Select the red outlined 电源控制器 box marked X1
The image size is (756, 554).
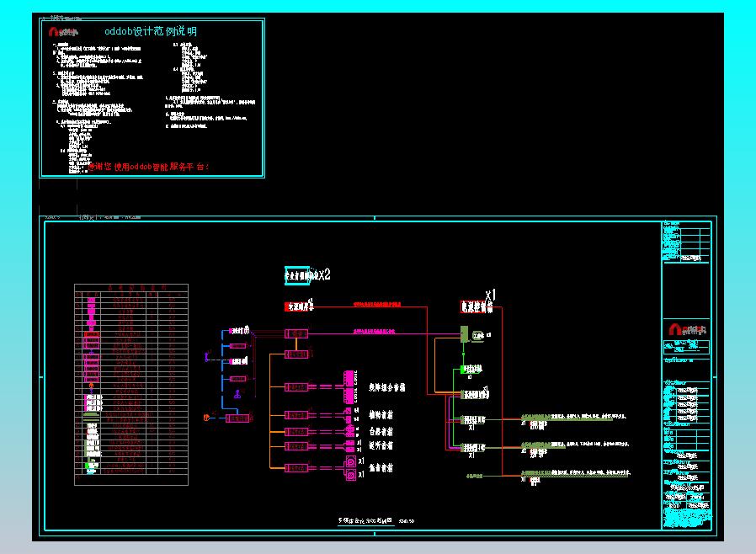[476, 306]
